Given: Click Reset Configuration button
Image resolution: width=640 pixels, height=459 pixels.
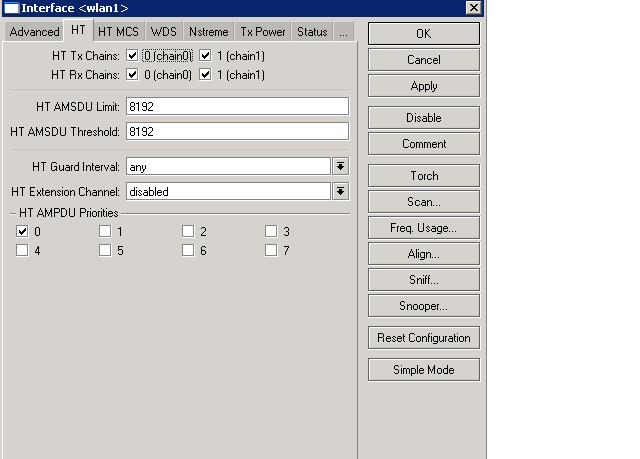Looking at the screenshot, I should tap(424, 338).
